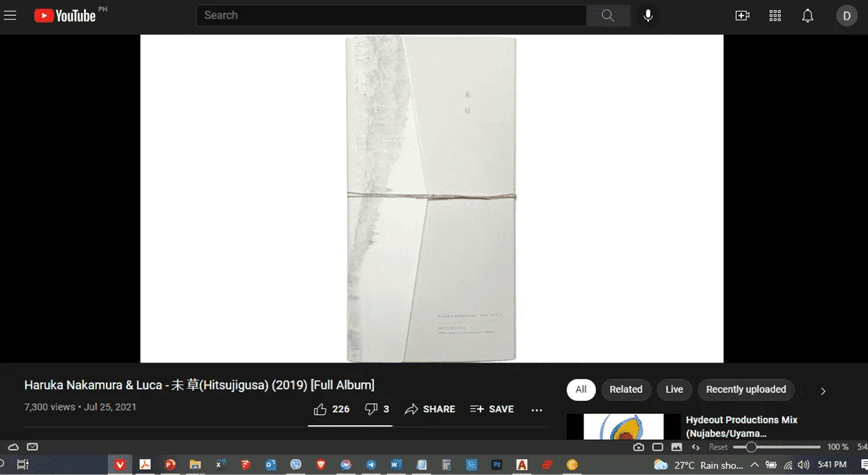The height and width of the screenshot is (475, 868).
Task: Open Outlook from the taskbar
Action: coord(270,464)
